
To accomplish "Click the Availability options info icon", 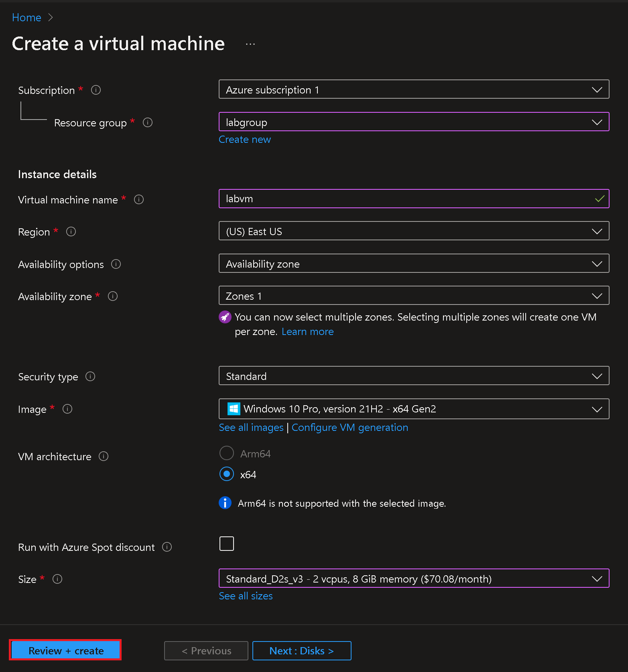I will tap(116, 264).
